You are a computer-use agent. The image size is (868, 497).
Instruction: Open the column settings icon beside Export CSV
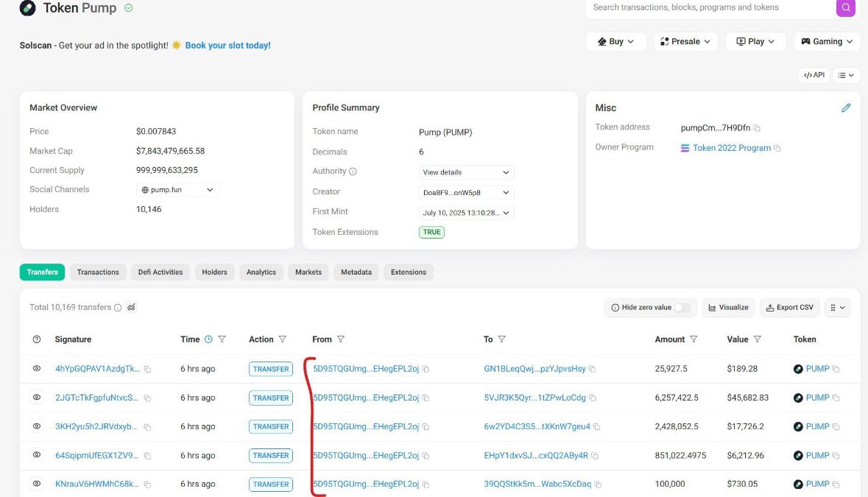[838, 307]
